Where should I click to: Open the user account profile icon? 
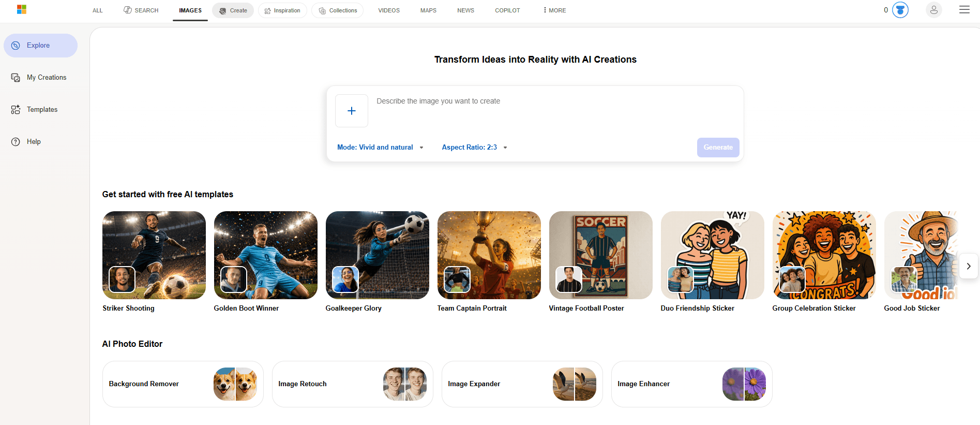[933, 10]
